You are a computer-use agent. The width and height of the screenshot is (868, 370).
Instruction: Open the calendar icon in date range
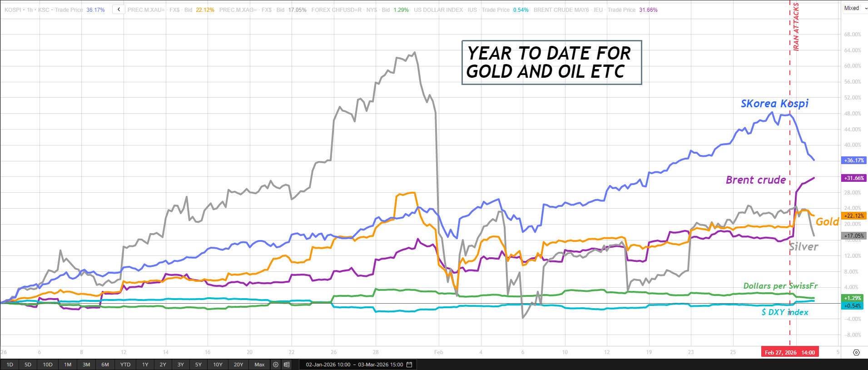[x=409, y=365]
